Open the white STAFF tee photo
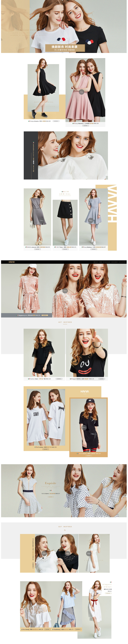Image resolution: width=128 pixels, height=644 pixels. (46, 417)
